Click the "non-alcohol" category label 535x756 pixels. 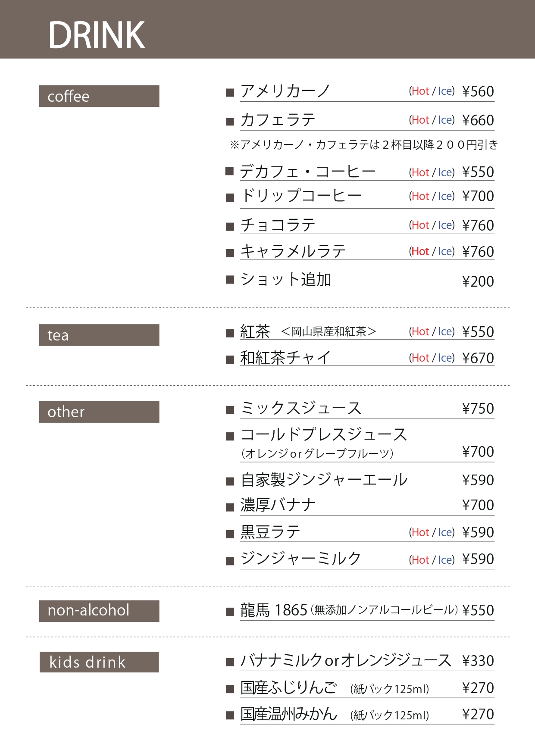point(99,611)
